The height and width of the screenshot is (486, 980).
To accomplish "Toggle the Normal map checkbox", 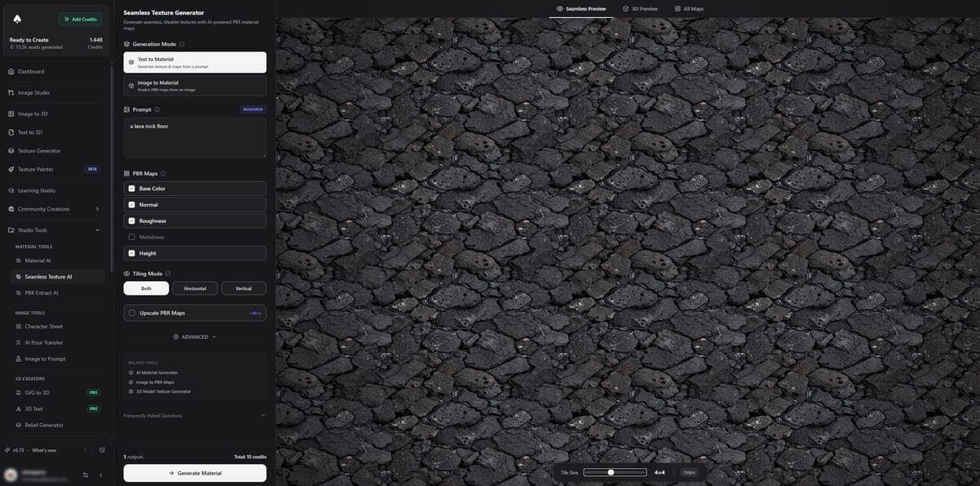I will click(x=131, y=205).
